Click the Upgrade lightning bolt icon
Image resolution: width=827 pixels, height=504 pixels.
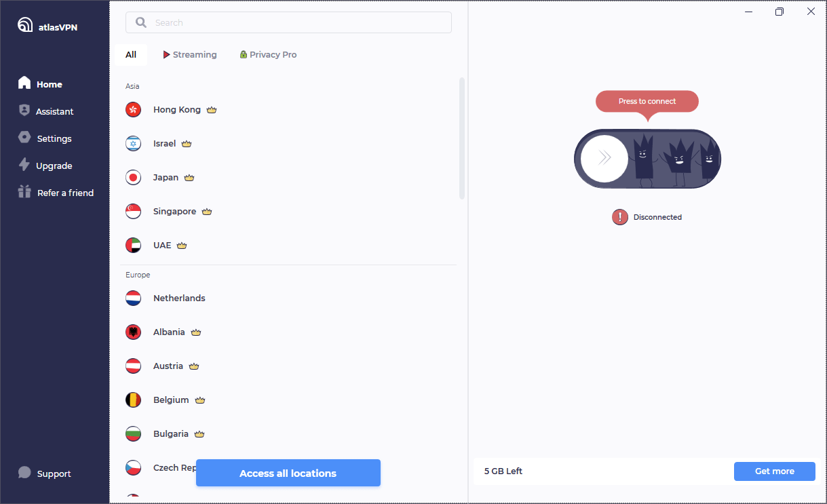(24, 165)
